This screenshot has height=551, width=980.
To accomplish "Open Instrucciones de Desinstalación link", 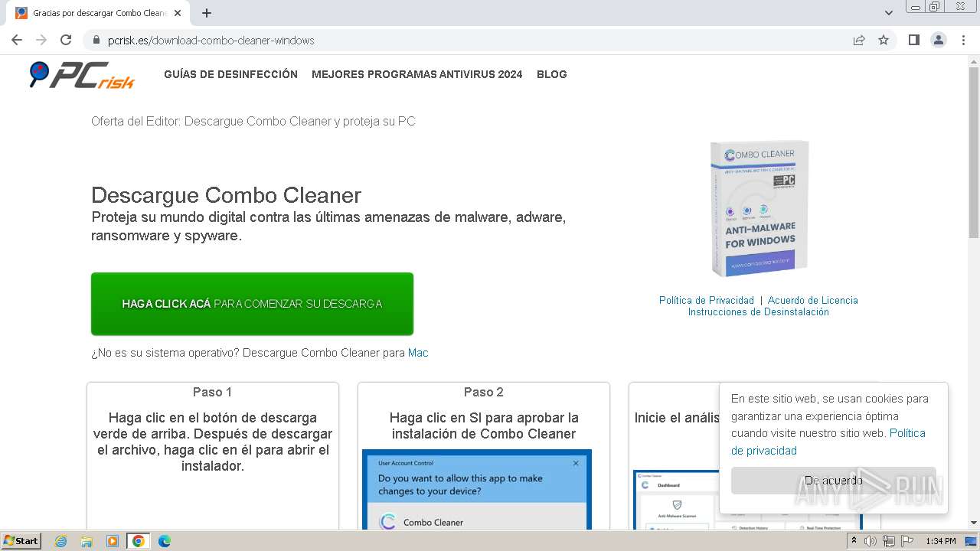I will click(758, 312).
